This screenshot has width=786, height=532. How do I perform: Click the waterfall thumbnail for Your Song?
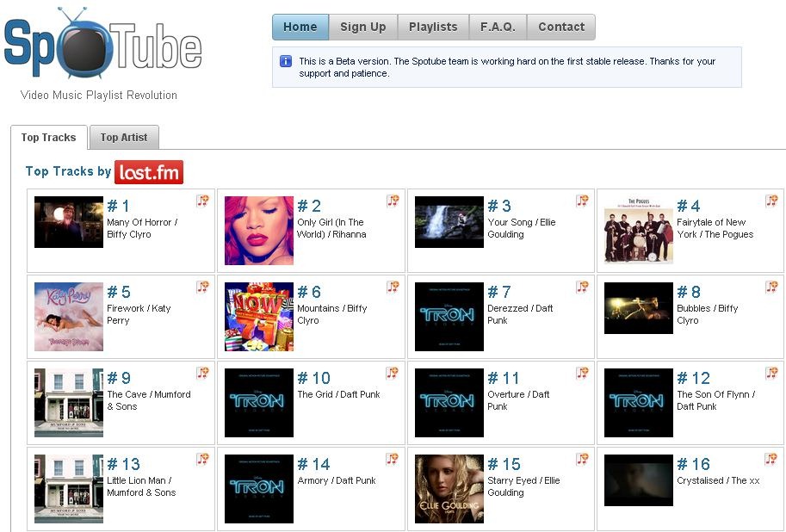[449, 222]
